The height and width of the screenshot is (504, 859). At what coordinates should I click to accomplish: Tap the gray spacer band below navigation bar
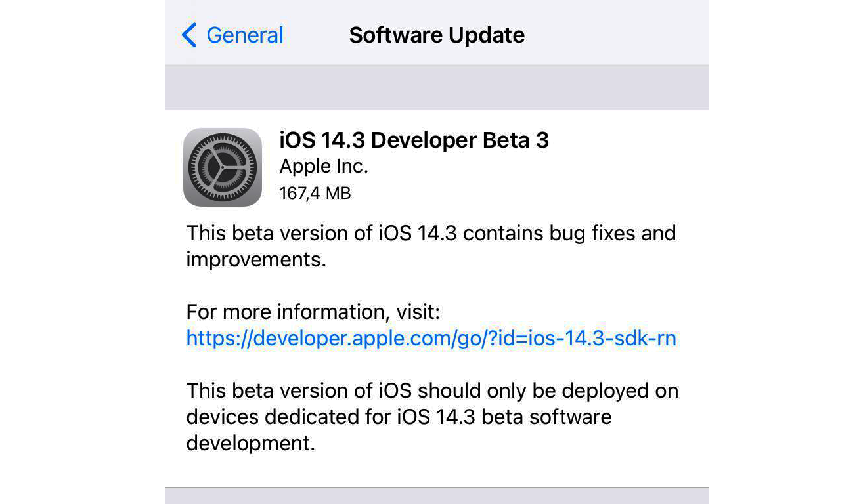(x=437, y=87)
